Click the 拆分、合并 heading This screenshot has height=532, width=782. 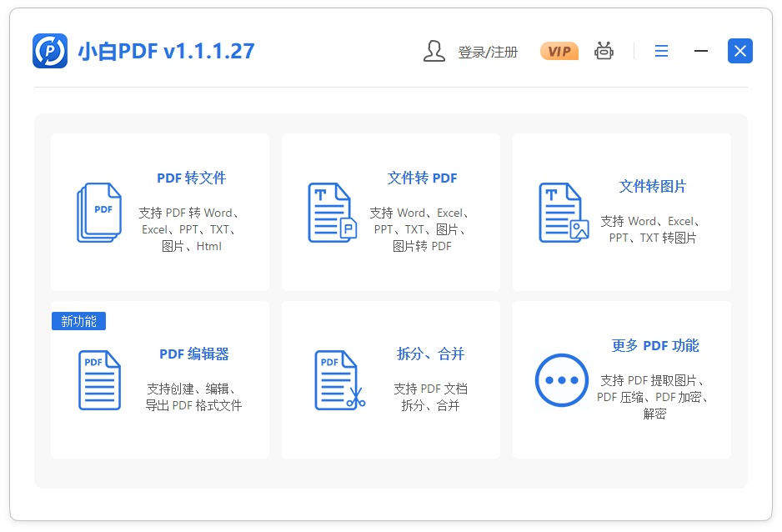[x=422, y=354]
